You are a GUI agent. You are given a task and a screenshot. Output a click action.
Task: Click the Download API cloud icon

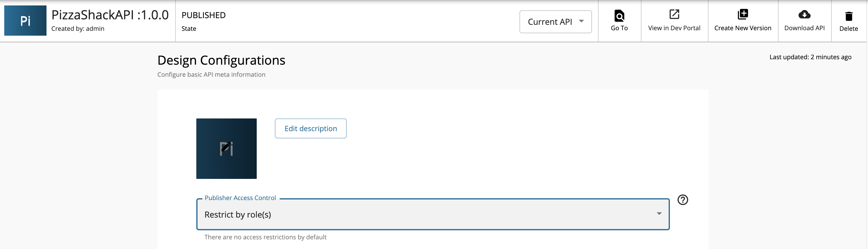pyautogui.click(x=804, y=15)
